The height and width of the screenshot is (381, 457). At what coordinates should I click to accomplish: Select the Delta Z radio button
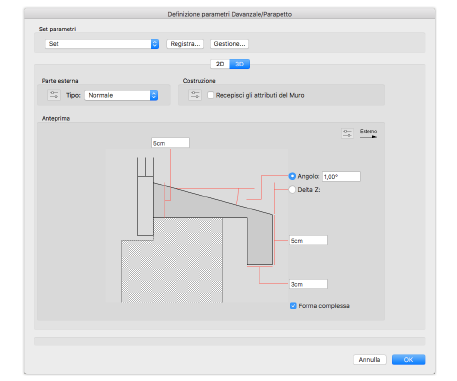coord(292,189)
